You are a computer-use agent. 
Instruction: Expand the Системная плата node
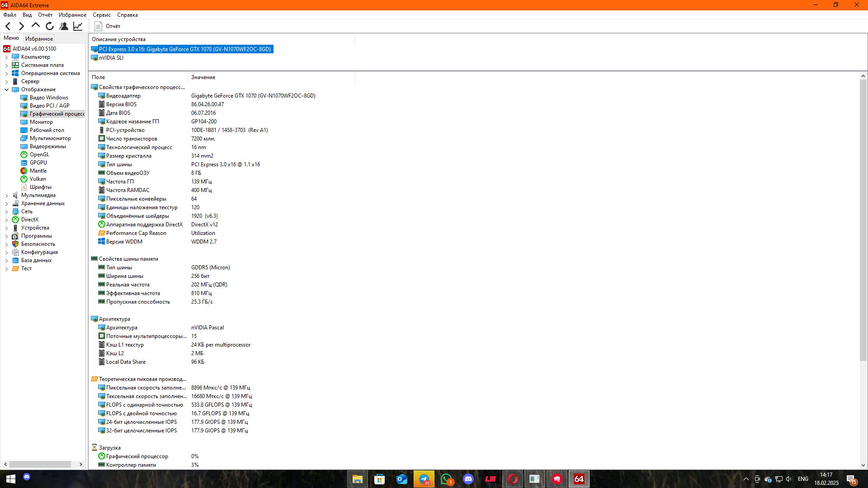tap(6, 66)
